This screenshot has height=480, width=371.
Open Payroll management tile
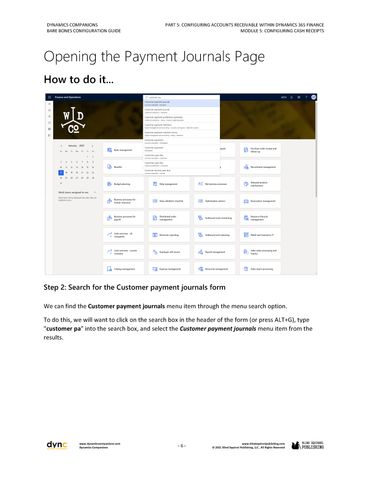pos(215,252)
